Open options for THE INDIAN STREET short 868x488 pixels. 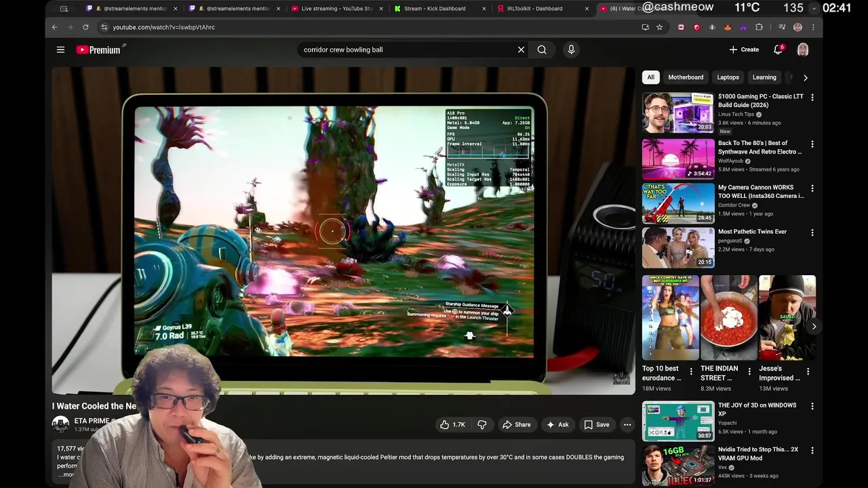coord(749,371)
